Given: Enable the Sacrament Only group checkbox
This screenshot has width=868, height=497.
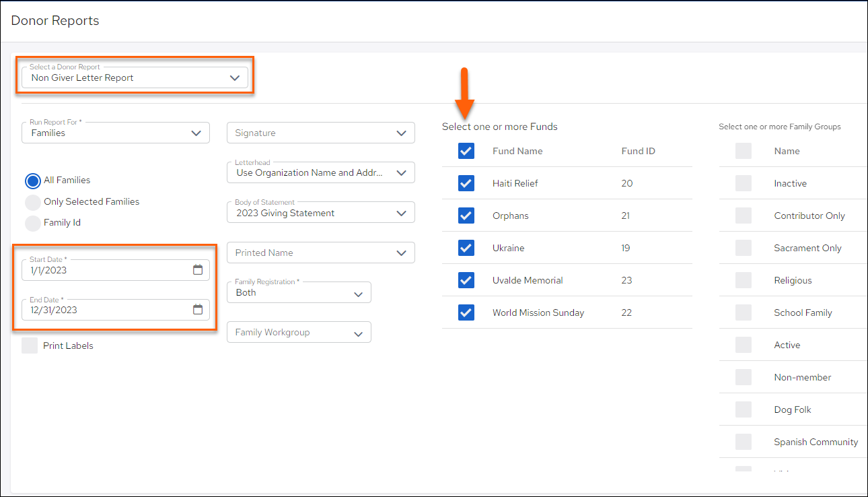Looking at the screenshot, I should tap(744, 248).
